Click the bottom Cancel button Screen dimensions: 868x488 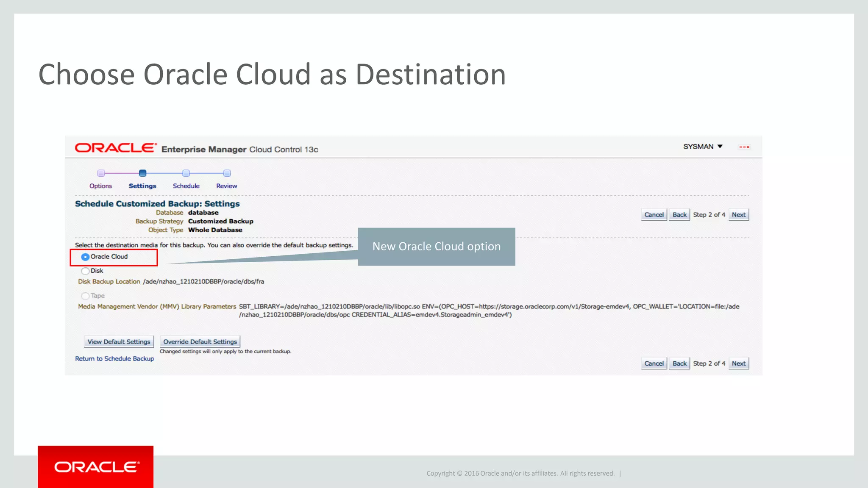point(654,363)
